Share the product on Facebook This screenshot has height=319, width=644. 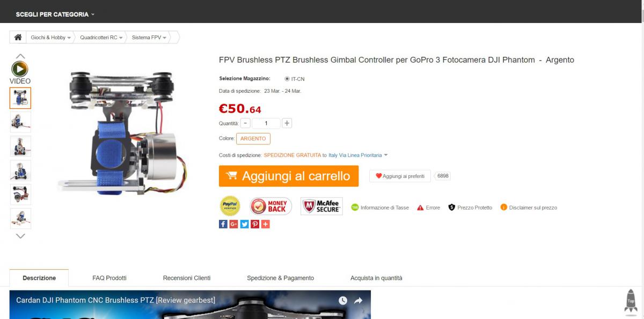point(223,224)
